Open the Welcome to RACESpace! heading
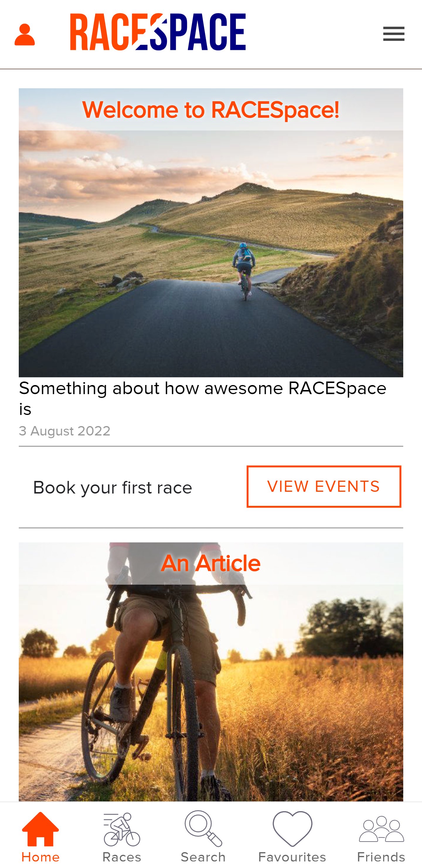422x868 pixels. 210,110
